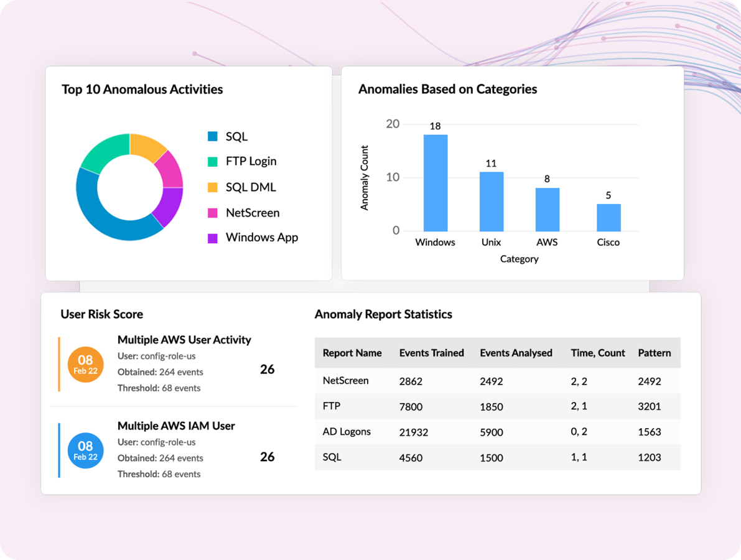
Task: Toggle the Unix bar selection
Action: pyautogui.click(x=491, y=200)
